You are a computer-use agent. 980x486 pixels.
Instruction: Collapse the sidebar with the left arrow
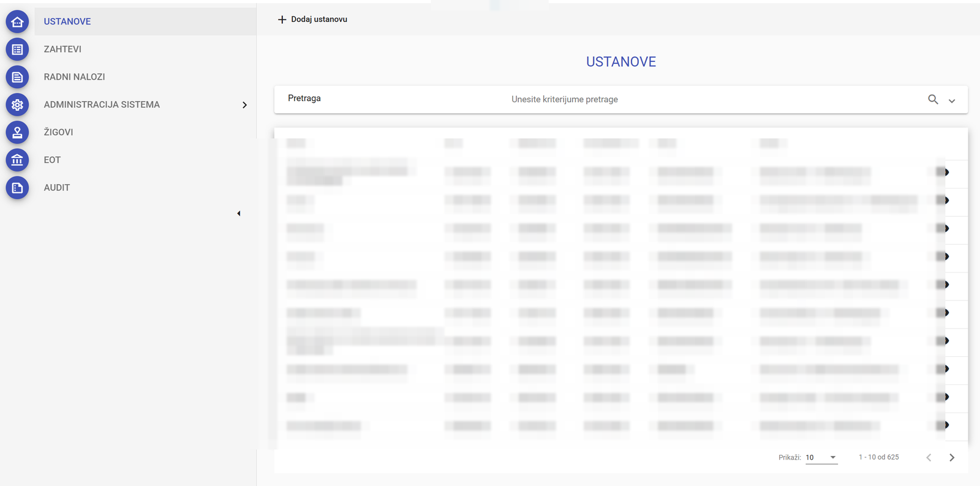239,214
